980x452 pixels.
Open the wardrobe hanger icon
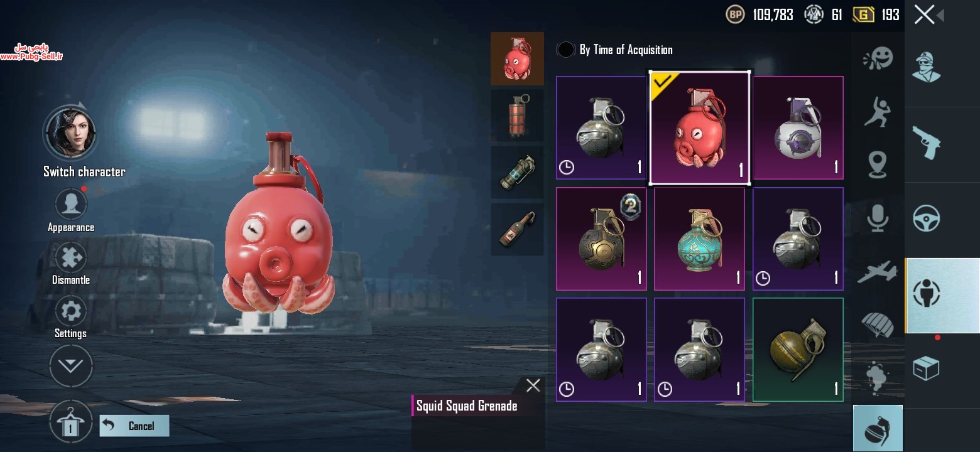coord(71,421)
